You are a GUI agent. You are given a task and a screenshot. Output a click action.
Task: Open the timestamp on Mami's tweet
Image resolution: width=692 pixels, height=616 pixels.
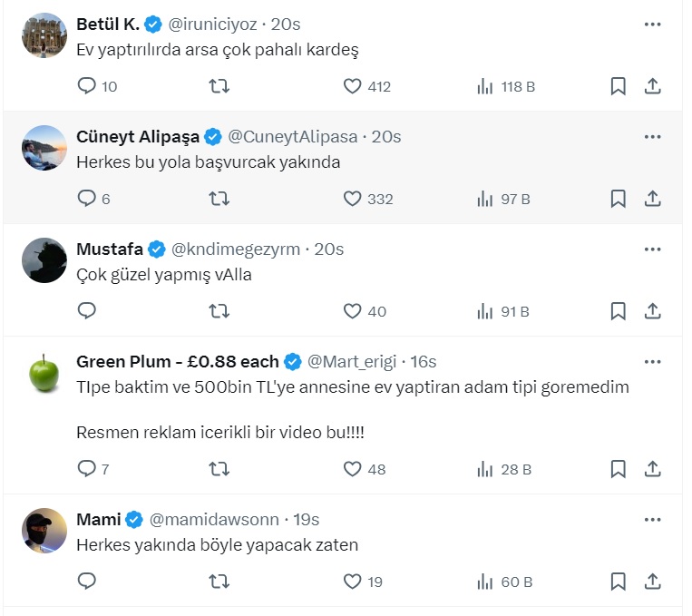307,520
